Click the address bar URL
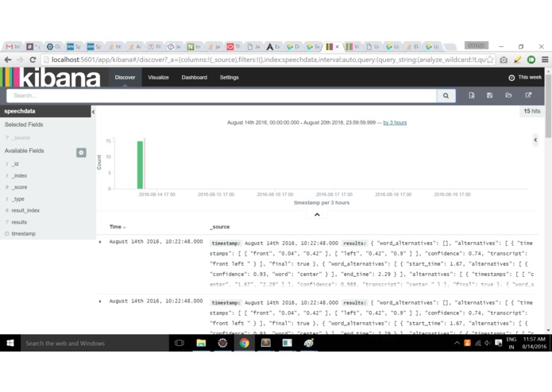This screenshot has width=552, height=392. coord(268,60)
